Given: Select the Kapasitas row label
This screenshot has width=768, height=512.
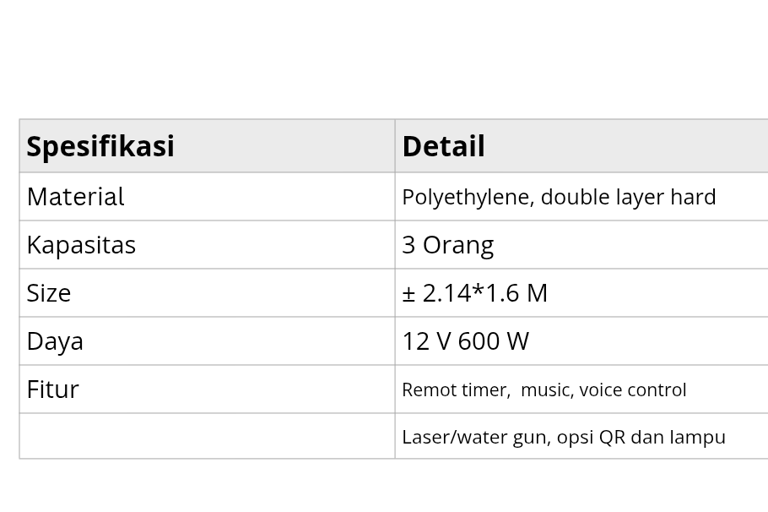Looking at the screenshot, I should (x=81, y=244).
